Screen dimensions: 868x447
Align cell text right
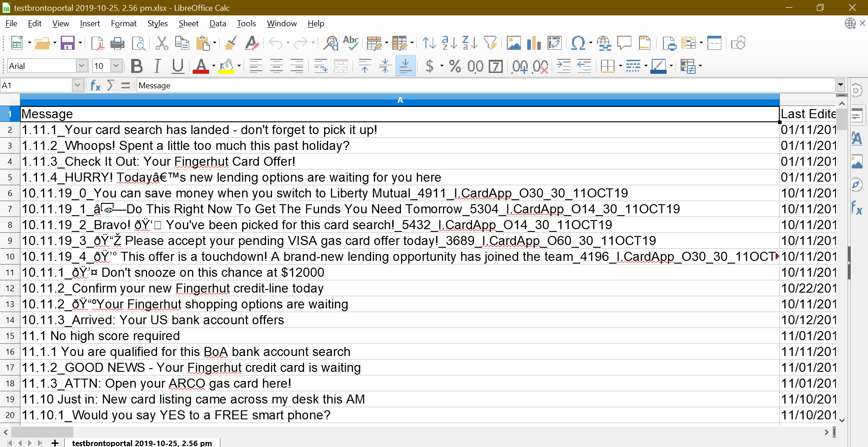(x=297, y=66)
